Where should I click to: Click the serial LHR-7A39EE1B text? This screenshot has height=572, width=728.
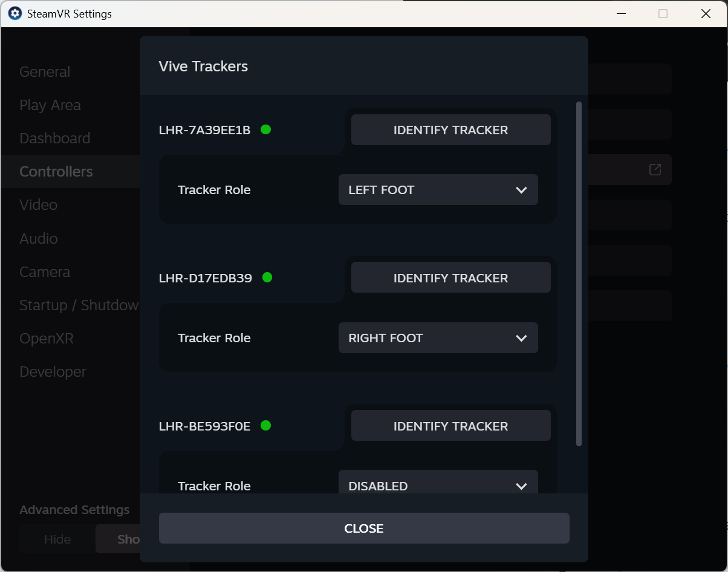click(204, 130)
